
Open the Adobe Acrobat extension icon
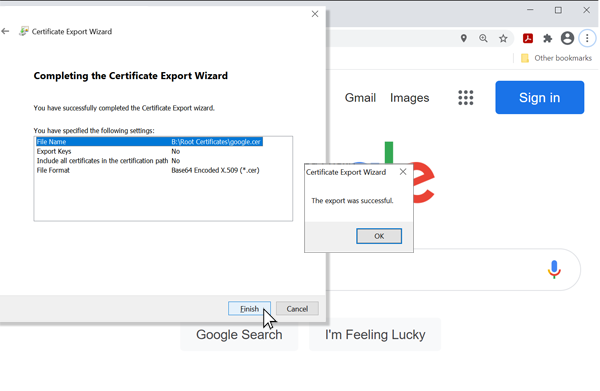click(528, 38)
